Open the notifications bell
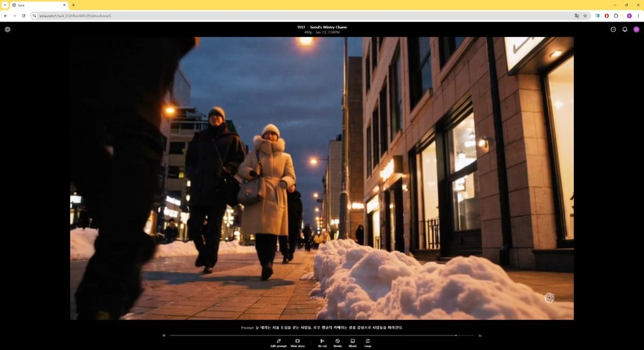This screenshot has width=644, height=350. click(625, 30)
